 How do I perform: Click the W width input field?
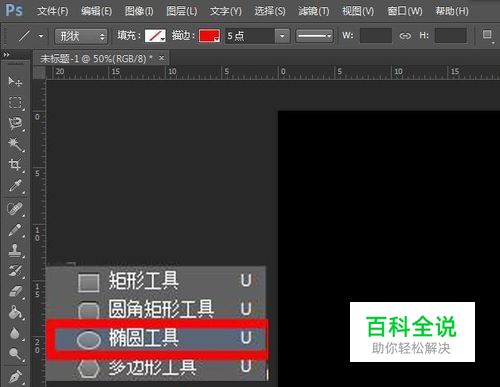[x=376, y=36]
